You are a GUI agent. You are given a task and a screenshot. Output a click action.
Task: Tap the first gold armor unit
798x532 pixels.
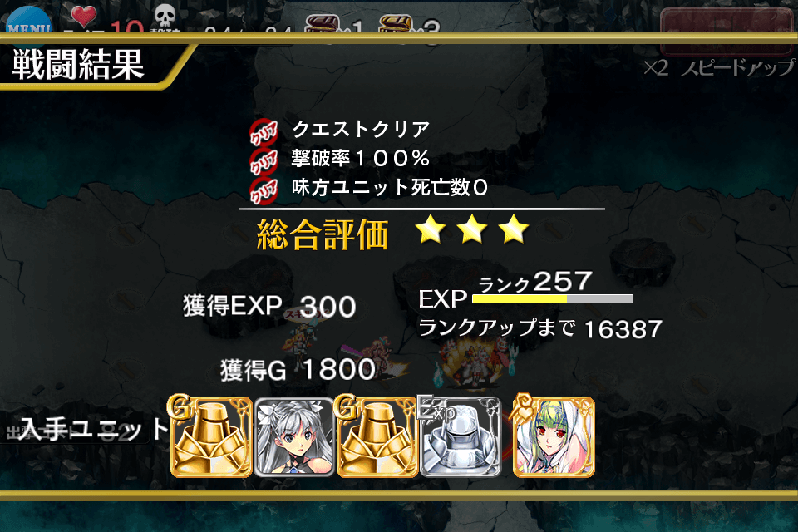coord(210,436)
